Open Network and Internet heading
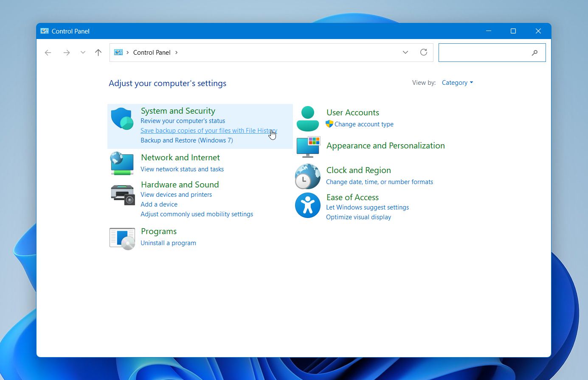This screenshot has width=588, height=380. (180, 157)
